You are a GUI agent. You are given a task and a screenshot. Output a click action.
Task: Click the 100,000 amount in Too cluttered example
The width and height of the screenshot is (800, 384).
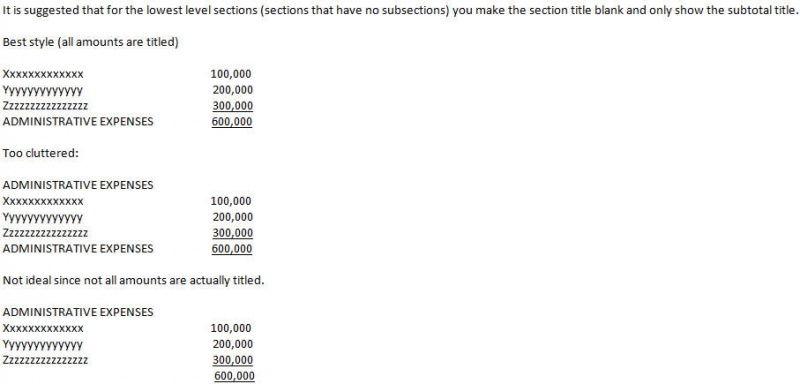pyautogui.click(x=231, y=201)
